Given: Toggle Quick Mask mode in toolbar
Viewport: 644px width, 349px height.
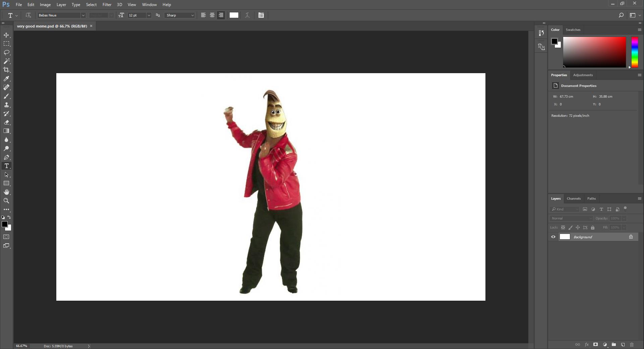Looking at the screenshot, I should (6, 237).
